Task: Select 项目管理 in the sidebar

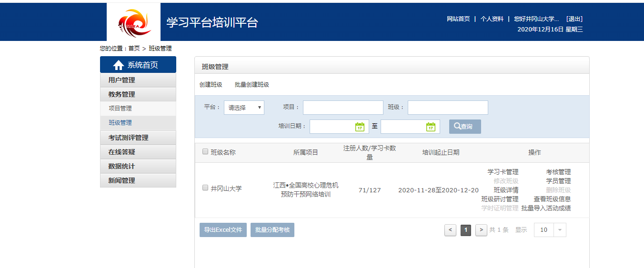Action: 120,109
